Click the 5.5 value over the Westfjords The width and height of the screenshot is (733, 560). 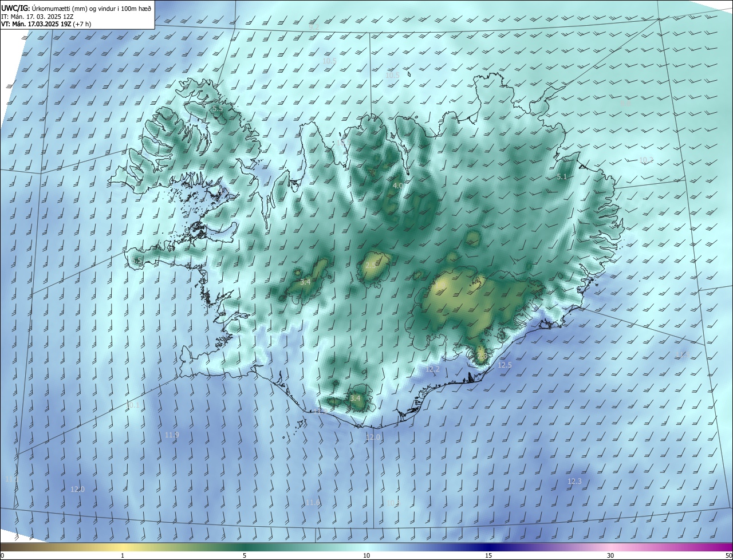(x=217, y=109)
